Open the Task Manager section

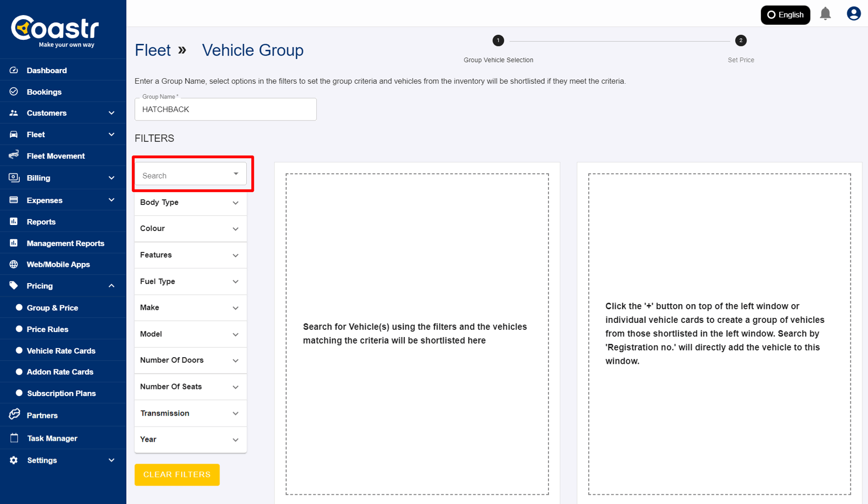pyautogui.click(x=52, y=438)
